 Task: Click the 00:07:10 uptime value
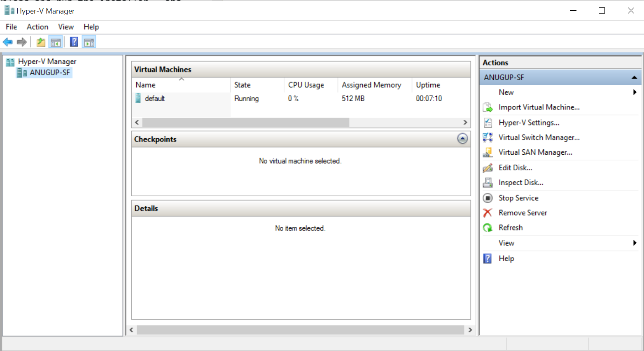[x=429, y=98]
